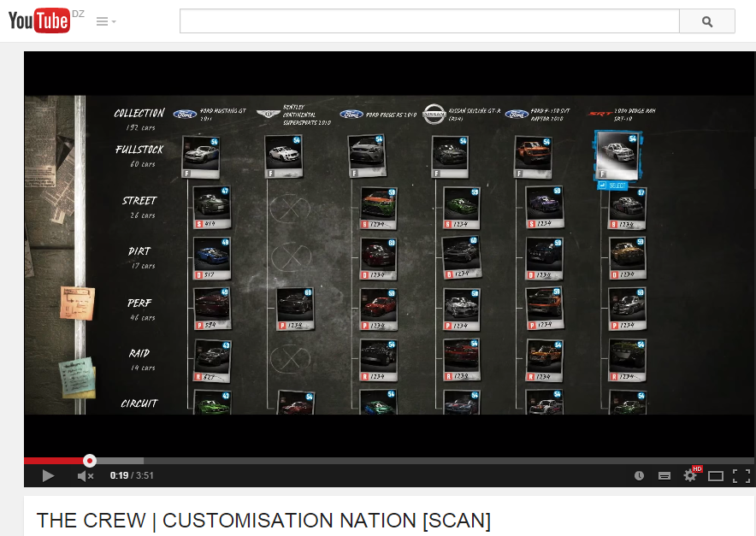Click the blue SELECT button
This screenshot has width=756, height=536.
coord(612,186)
